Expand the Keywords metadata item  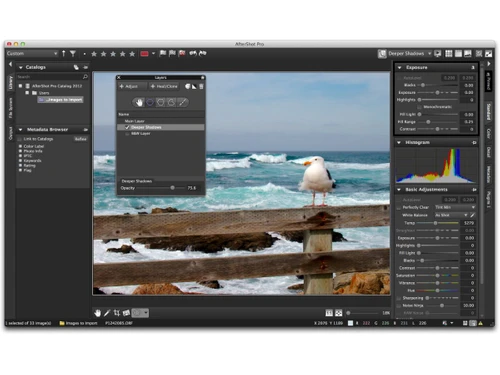point(20,161)
